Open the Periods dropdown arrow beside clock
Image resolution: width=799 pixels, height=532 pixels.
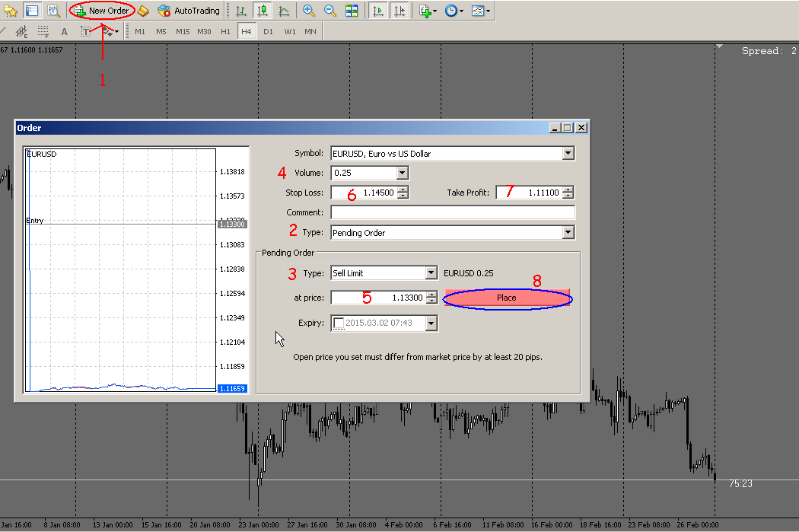[461, 11]
